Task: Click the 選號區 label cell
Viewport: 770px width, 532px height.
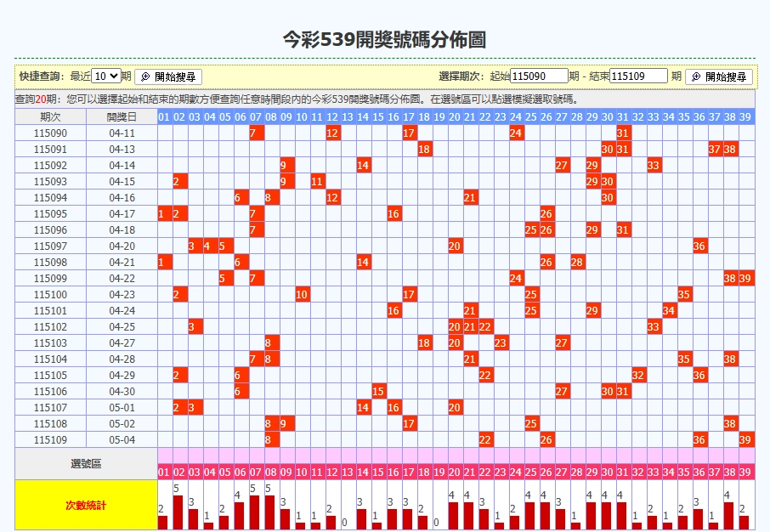Action: click(x=86, y=464)
